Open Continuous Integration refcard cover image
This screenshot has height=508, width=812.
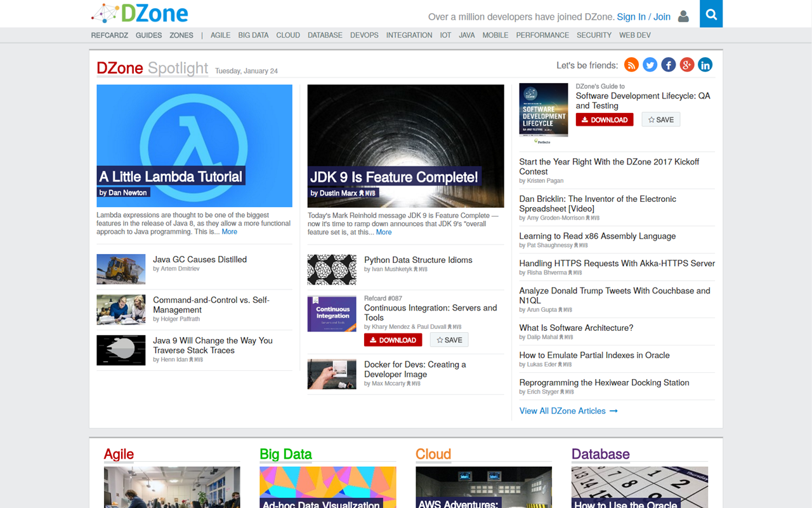[x=332, y=314]
